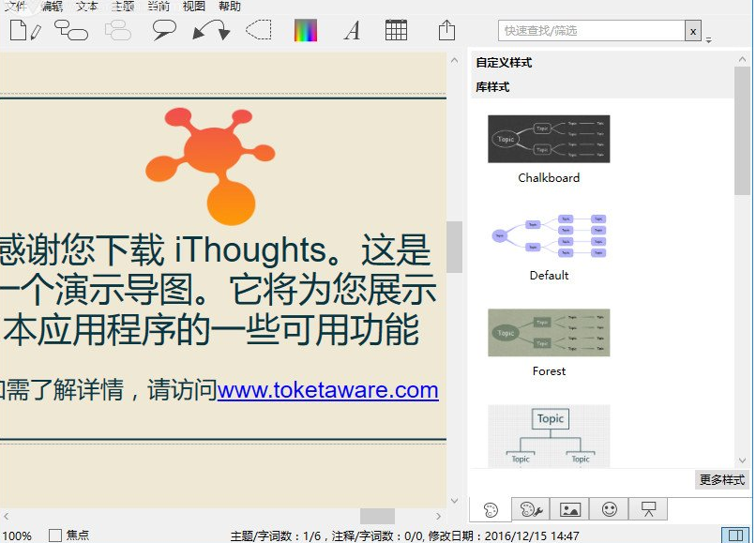Click the style panel scroll-down arrow
The height and width of the screenshot is (543, 756).
point(742,460)
